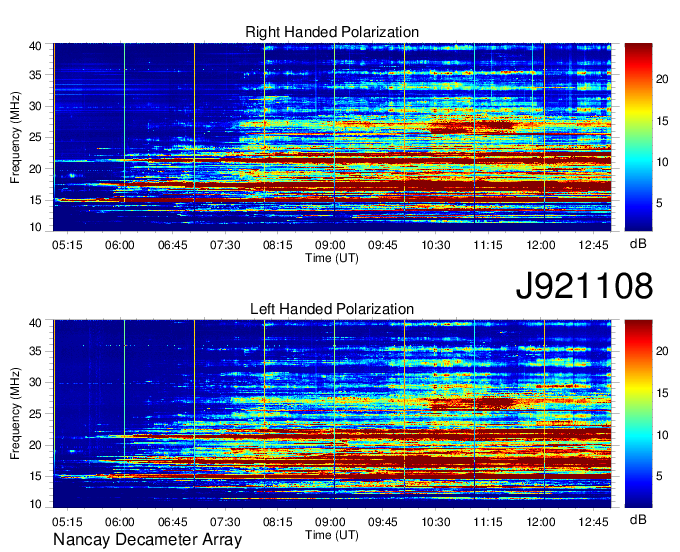This screenshot has height=552, width=680.
Task: Click 20 MHz tick of left-handed plot
Action: (35, 445)
